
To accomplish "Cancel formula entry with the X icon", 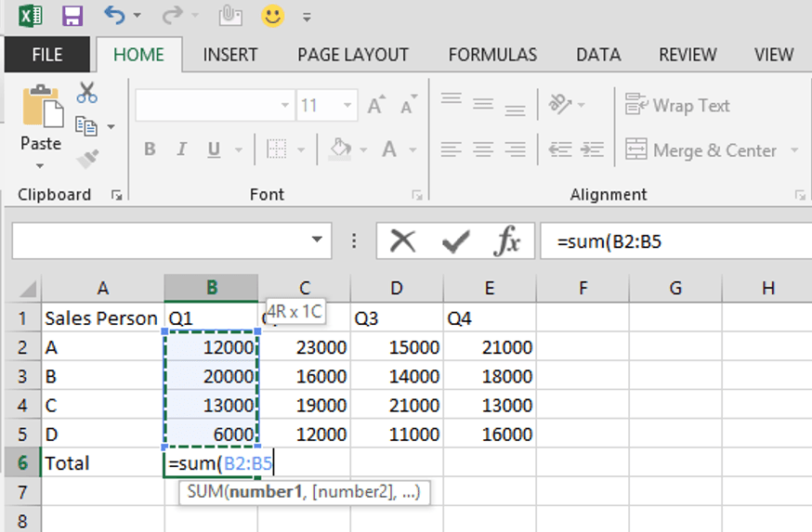I will (x=402, y=241).
